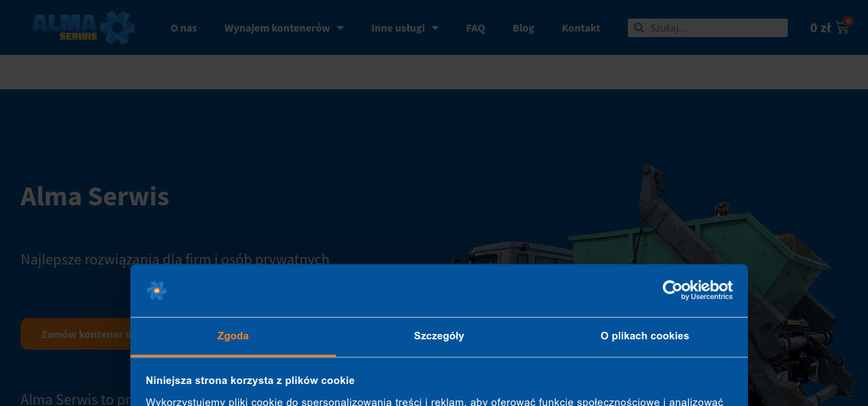Click the magnifier search icon
868x406 pixels.
[x=639, y=28]
